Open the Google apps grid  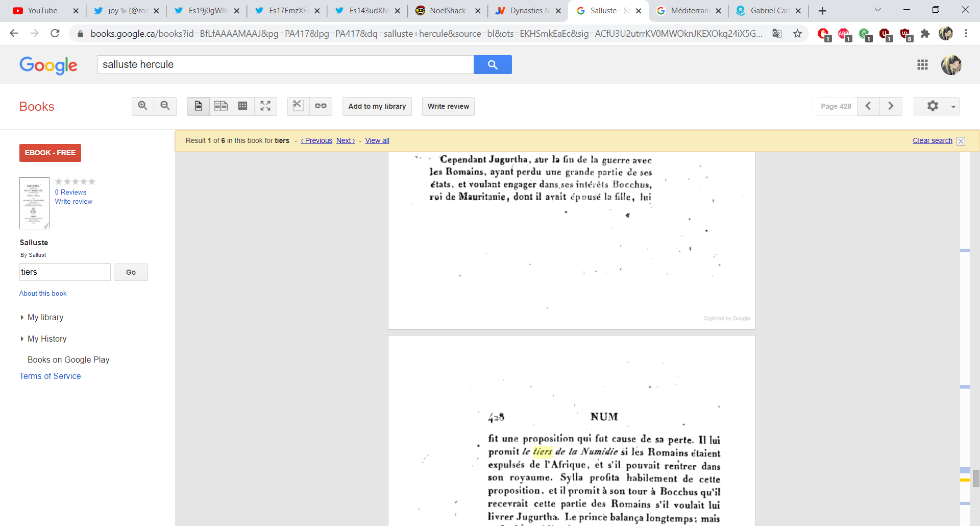point(922,65)
